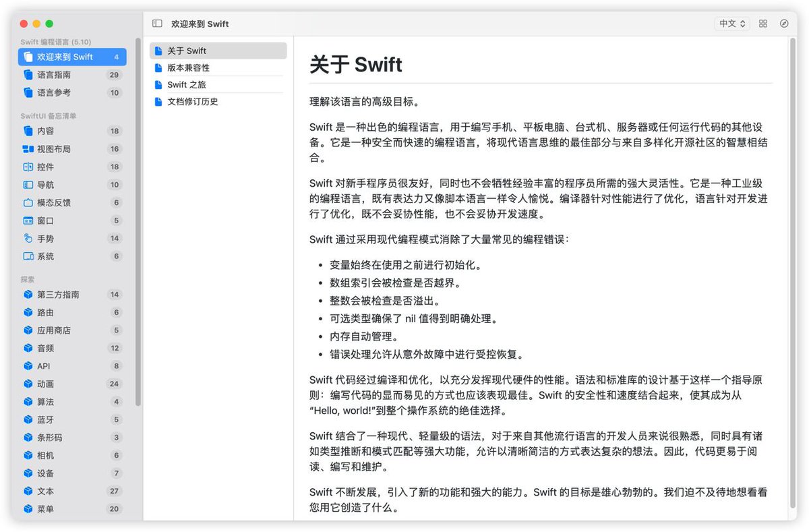Click the 音频 count badge 12

pyautogui.click(x=114, y=349)
